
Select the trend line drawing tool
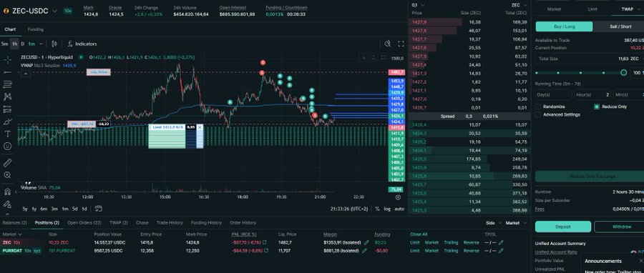7,73
